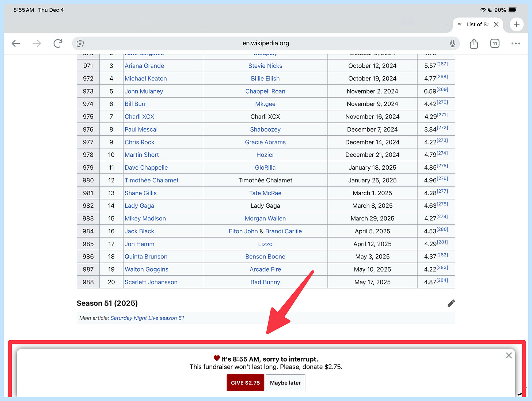The height and width of the screenshot is (401, 532).
Task: Open Stevie Nicks musical guest link
Action: (265, 66)
